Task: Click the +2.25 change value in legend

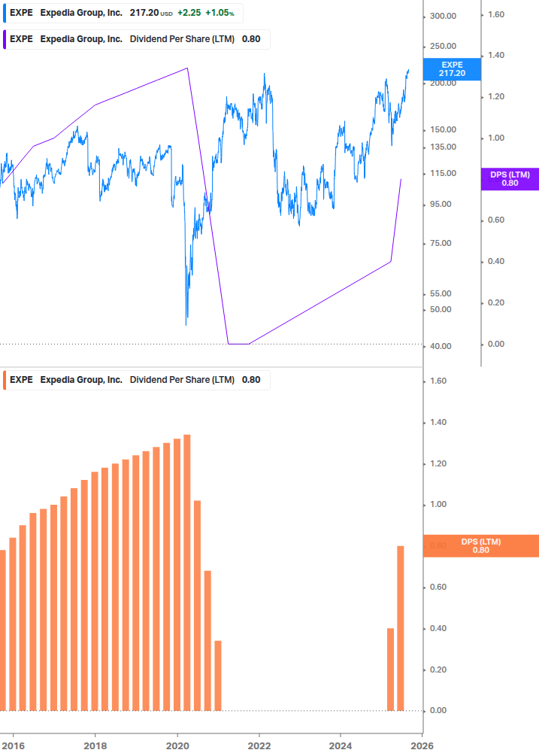Action: point(189,13)
